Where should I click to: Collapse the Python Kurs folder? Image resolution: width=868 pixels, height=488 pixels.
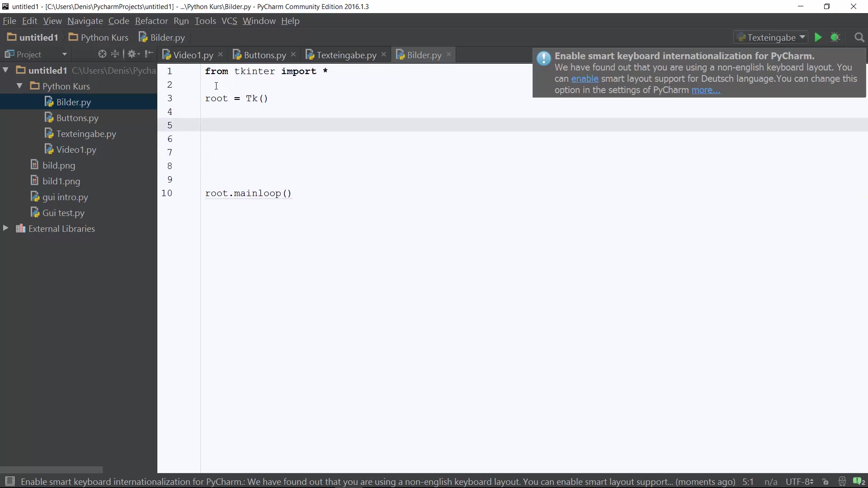click(x=19, y=86)
